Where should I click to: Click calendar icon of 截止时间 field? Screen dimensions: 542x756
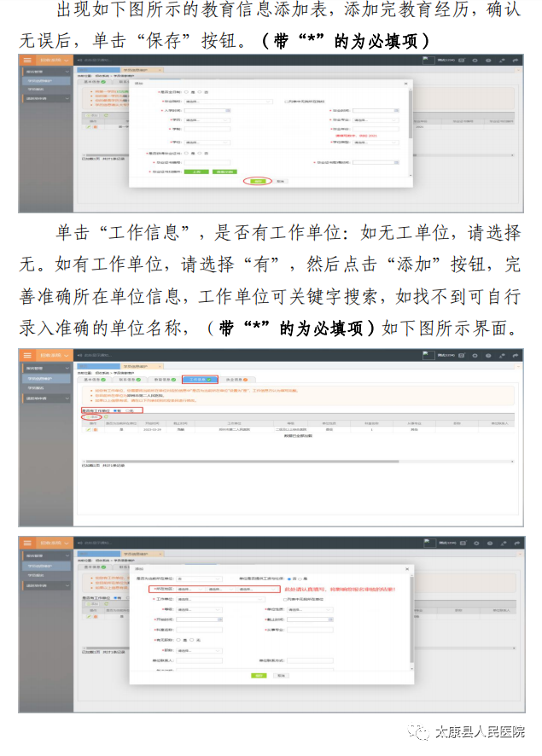[x=330, y=619]
